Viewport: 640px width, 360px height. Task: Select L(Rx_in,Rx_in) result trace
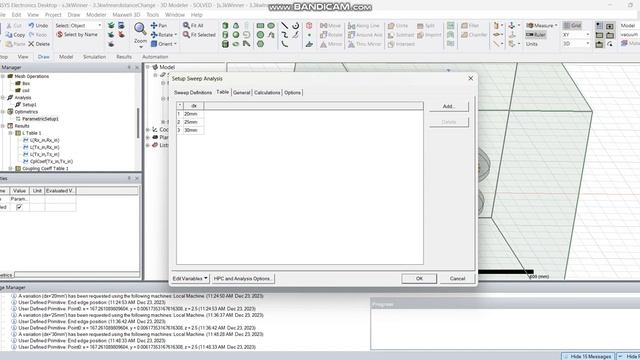pos(44,140)
